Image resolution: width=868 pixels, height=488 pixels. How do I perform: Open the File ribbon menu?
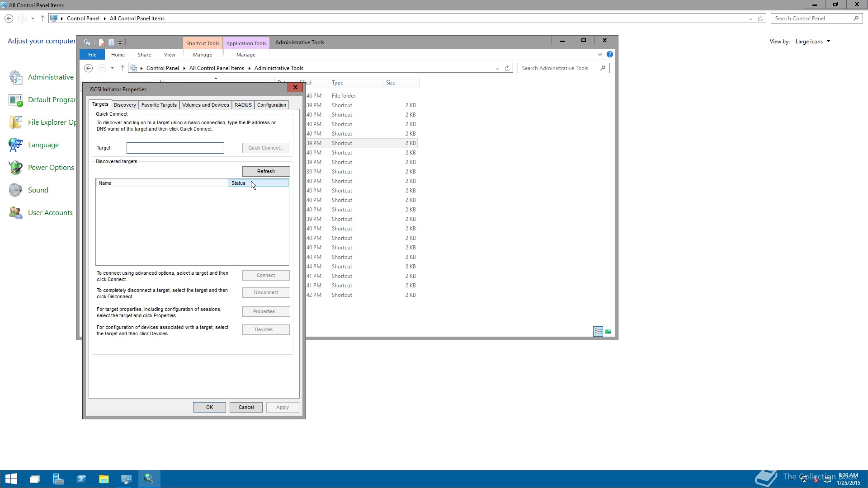pos(92,55)
